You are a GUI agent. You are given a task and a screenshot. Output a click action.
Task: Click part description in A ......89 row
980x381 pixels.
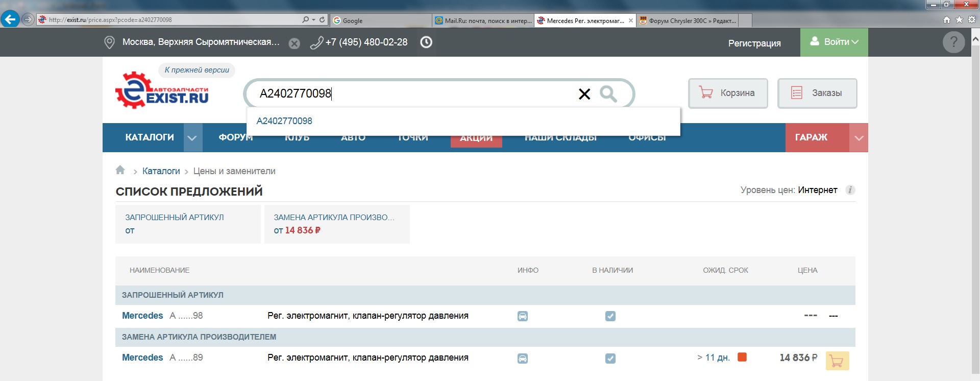pyautogui.click(x=368, y=358)
